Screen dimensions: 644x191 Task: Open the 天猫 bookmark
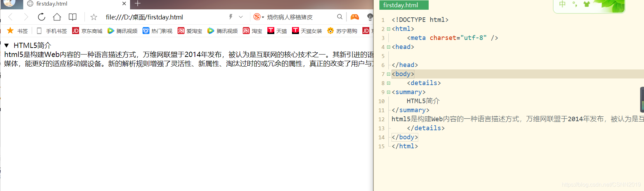(277, 31)
